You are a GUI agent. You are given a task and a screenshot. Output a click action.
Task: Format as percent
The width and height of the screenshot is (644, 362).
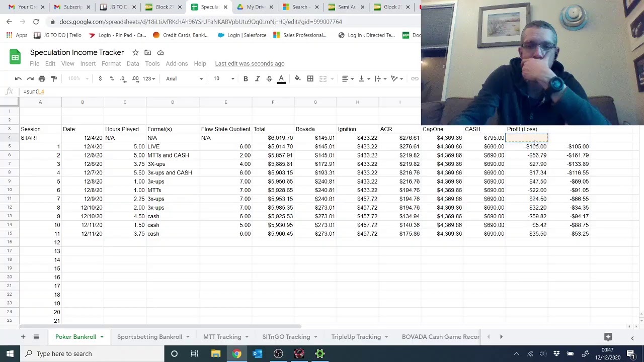[x=112, y=78]
